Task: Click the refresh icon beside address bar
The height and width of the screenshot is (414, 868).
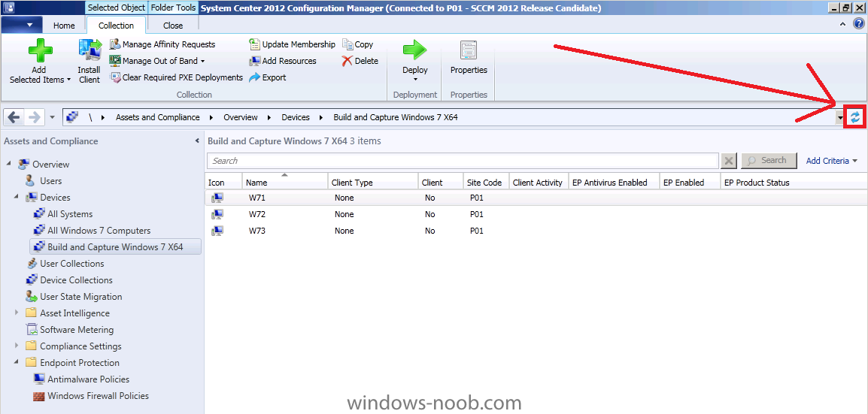Action: click(855, 116)
